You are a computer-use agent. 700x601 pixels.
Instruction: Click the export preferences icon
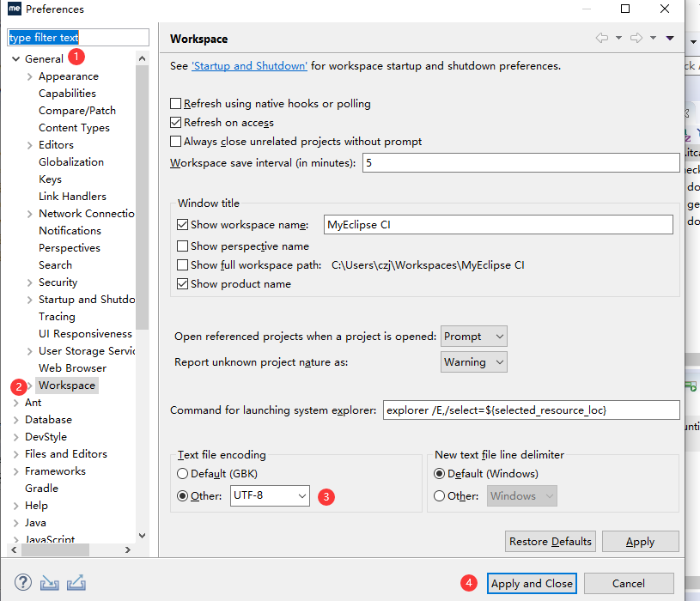pyautogui.click(x=76, y=583)
